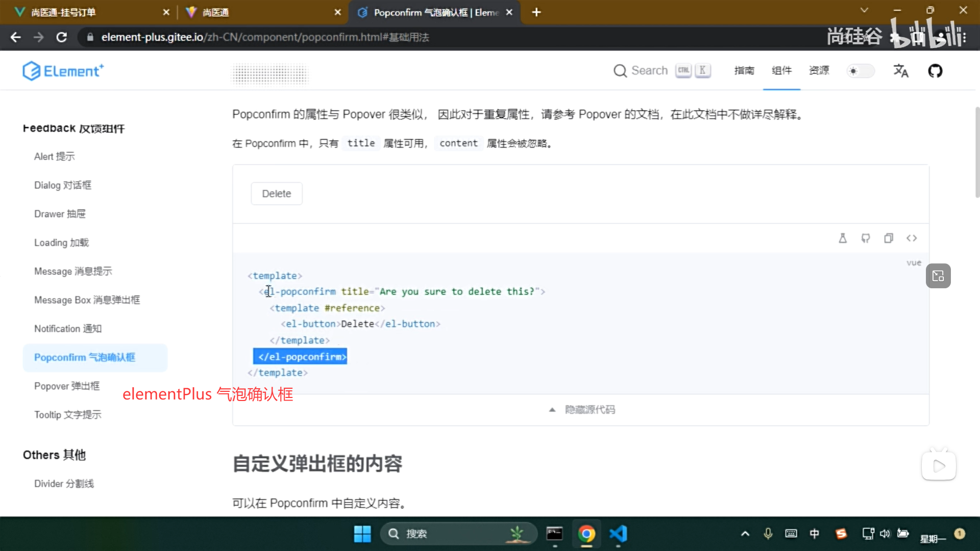Toggle dark mode switch
The height and width of the screenshot is (551, 980).
click(x=861, y=71)
